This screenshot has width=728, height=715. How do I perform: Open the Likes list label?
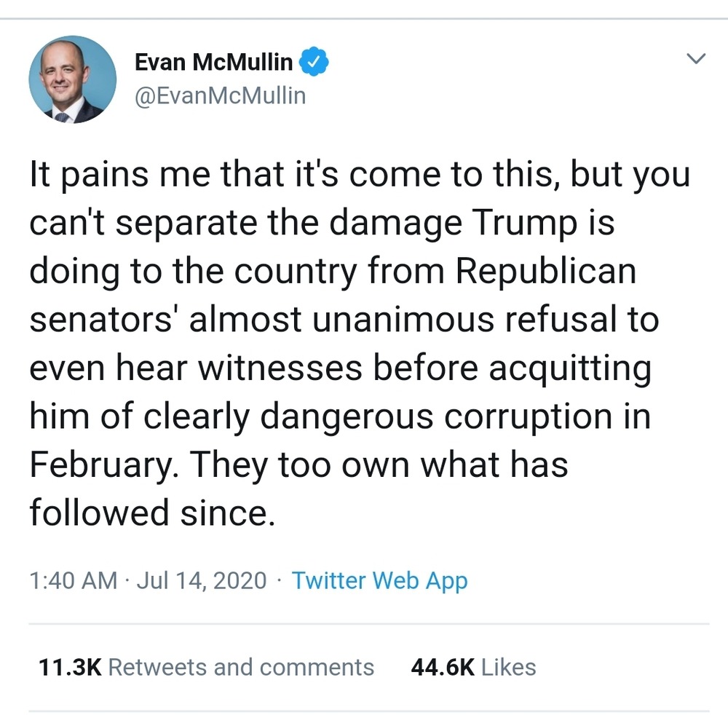click(x=508, y=668)
